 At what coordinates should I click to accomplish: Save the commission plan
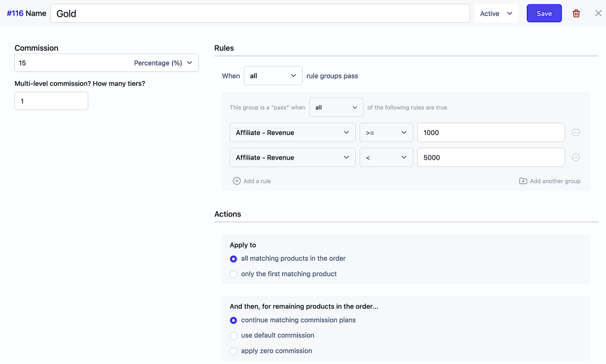[x=544, y=14]
